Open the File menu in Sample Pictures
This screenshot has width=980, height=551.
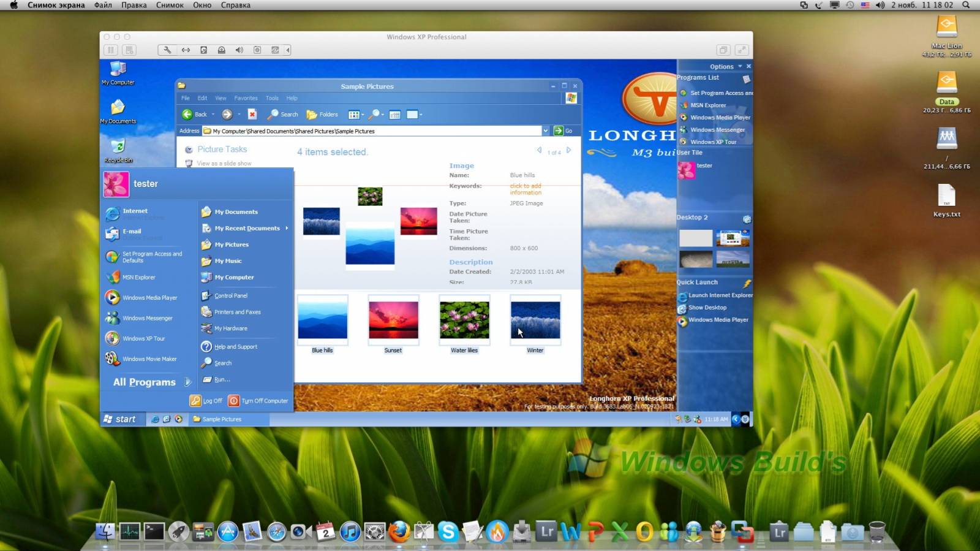186,98
